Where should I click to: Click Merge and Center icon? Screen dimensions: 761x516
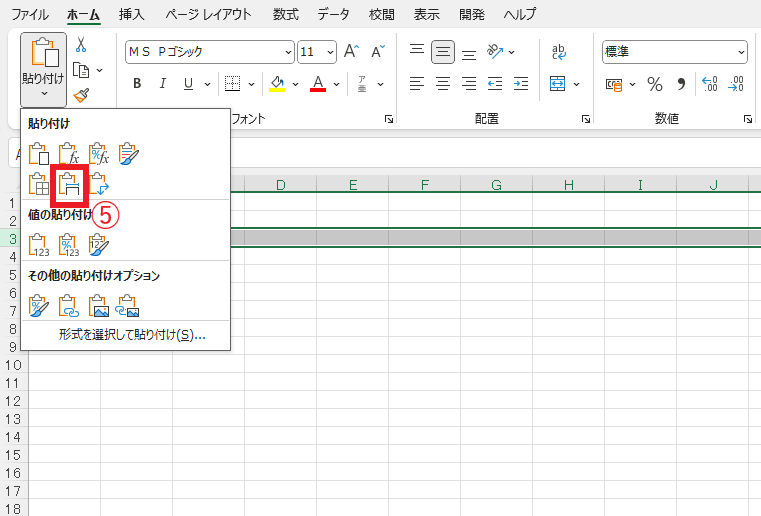[x=557, y=84]
